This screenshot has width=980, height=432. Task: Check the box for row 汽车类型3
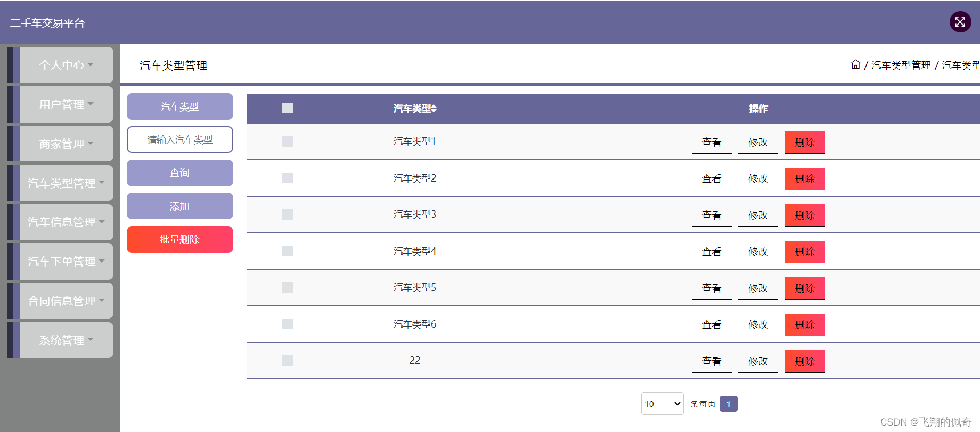(x=288, y=215)
